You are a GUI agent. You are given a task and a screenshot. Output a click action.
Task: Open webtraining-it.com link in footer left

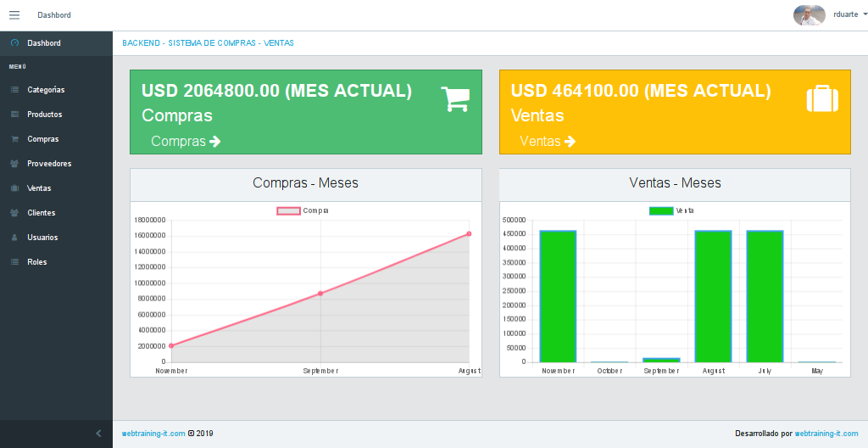pos(153,434)
